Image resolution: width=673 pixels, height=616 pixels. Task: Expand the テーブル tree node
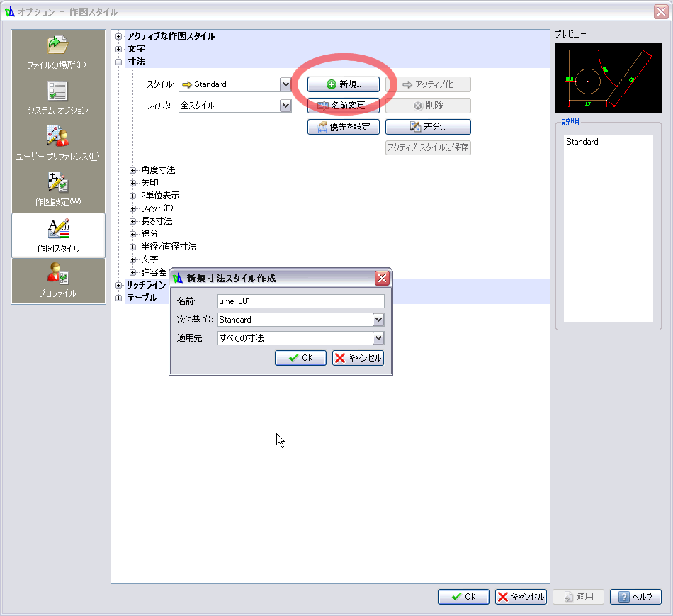coord(119,298)
